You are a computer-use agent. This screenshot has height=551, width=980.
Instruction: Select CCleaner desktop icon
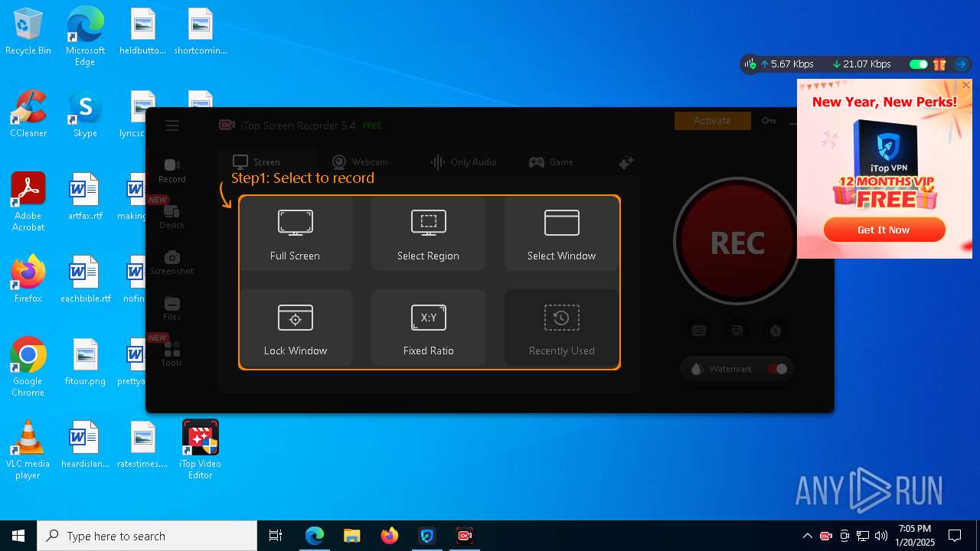pyautogui.click(x=28, y=115)
